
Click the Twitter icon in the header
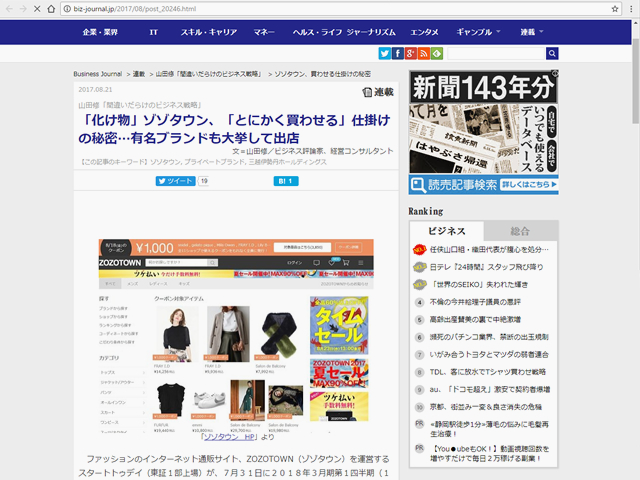tap(385, 53)
